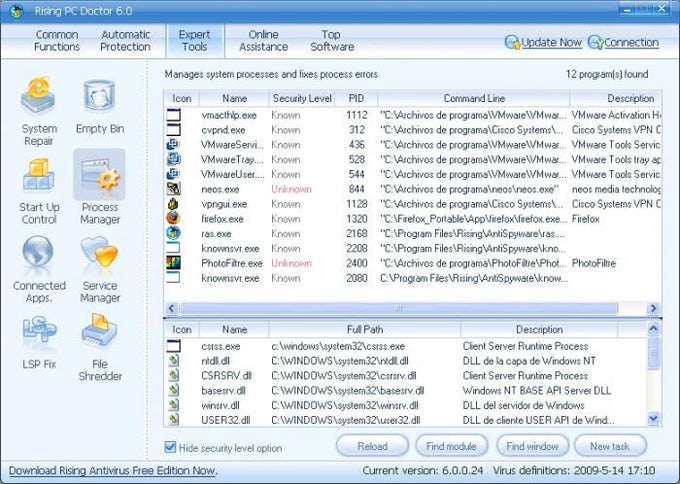Click PID 2168 of ras.exe
The image size is (680, 484).
pos(356,233)
